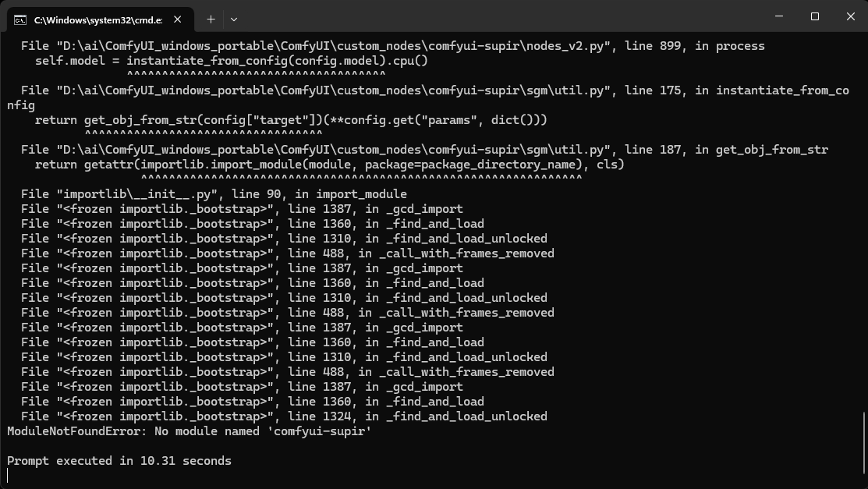
Task: Minimize the terminal window
Action: (x=778, y=16)
